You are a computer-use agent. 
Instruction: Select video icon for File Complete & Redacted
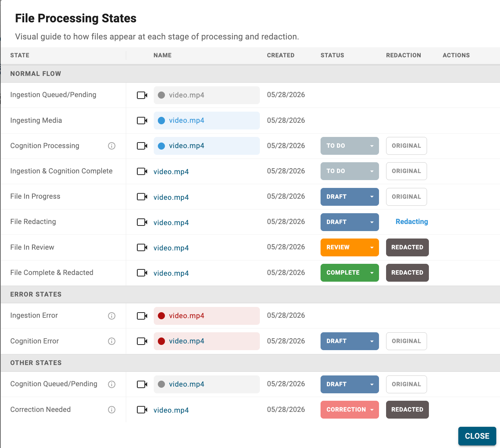[142, 273]
